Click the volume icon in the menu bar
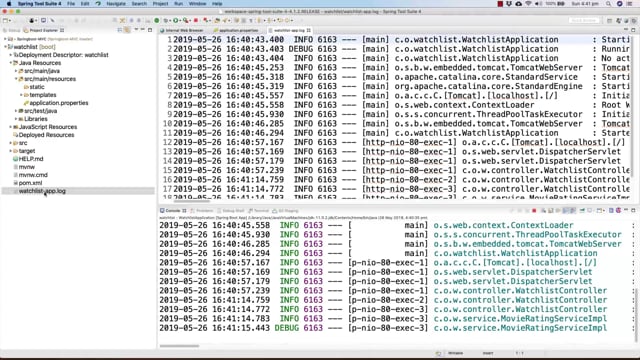 pyautogui.click(x=538, y=4)
